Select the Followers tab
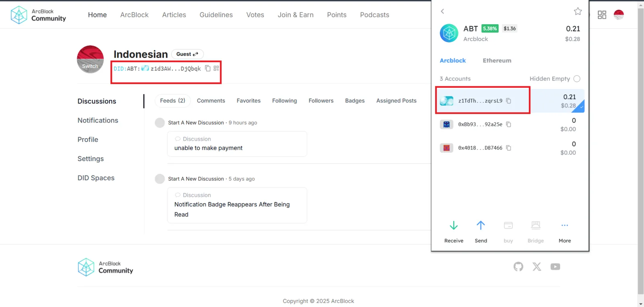This screenshot has height=307, width=644. [321, 101]
